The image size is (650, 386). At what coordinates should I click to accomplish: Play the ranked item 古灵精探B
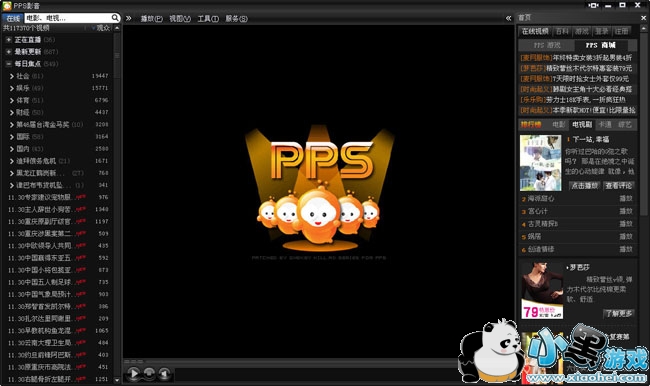click(626, 224)
